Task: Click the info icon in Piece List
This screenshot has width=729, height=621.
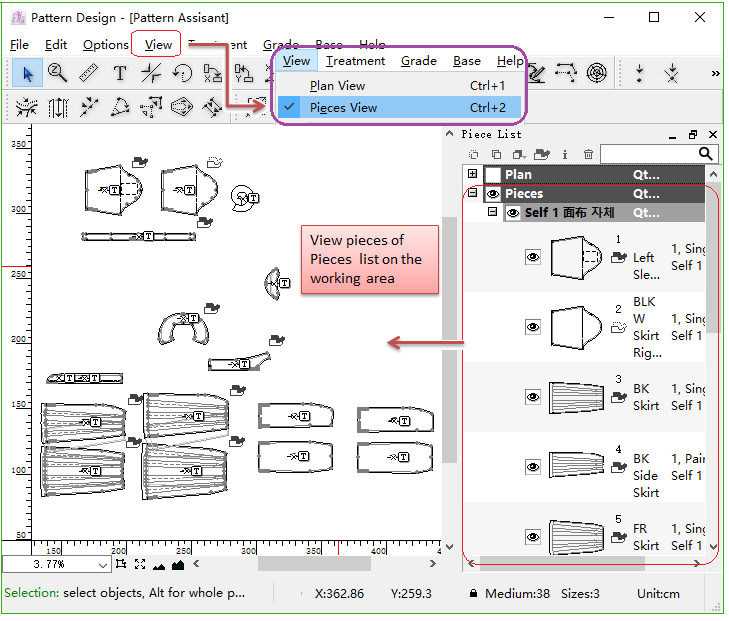Action: point(565,154)
